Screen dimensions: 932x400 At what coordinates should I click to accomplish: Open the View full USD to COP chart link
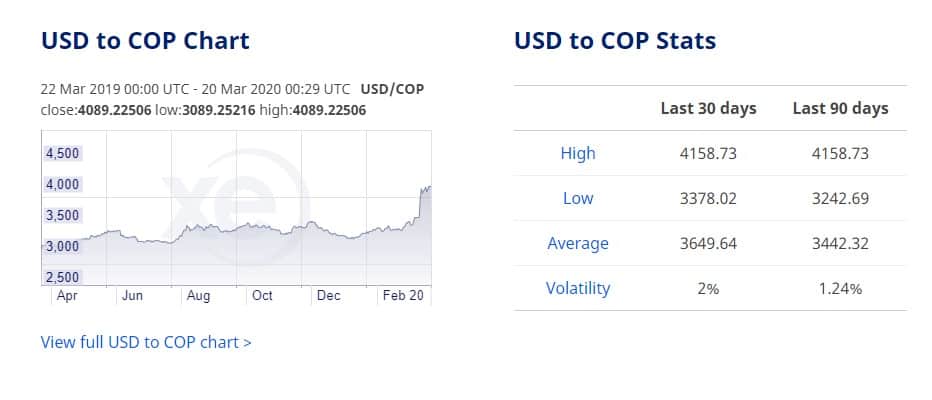point(146,343)
